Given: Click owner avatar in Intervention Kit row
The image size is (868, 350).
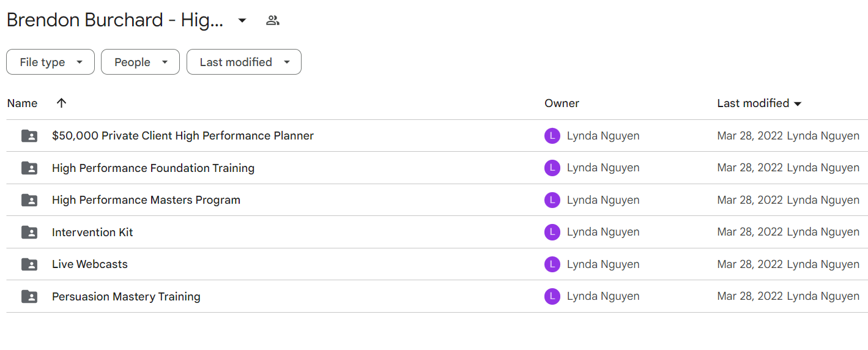Looking at the screenshot, I should point(552,232).
